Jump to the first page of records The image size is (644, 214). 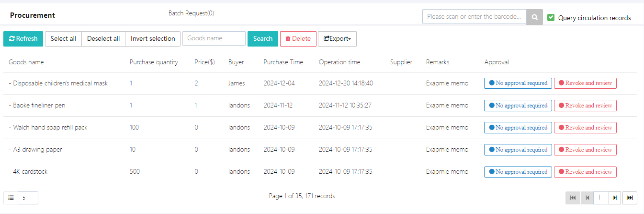(573, 198)
